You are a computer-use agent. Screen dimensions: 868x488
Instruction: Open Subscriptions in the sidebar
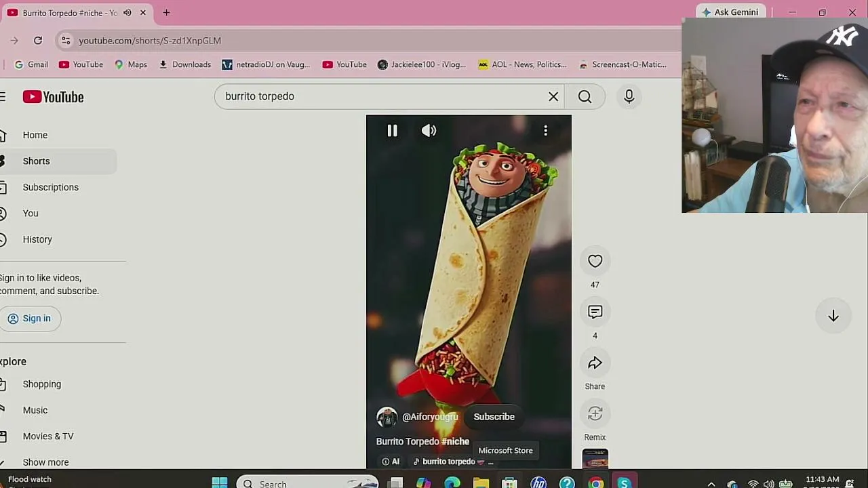[51, 187]
